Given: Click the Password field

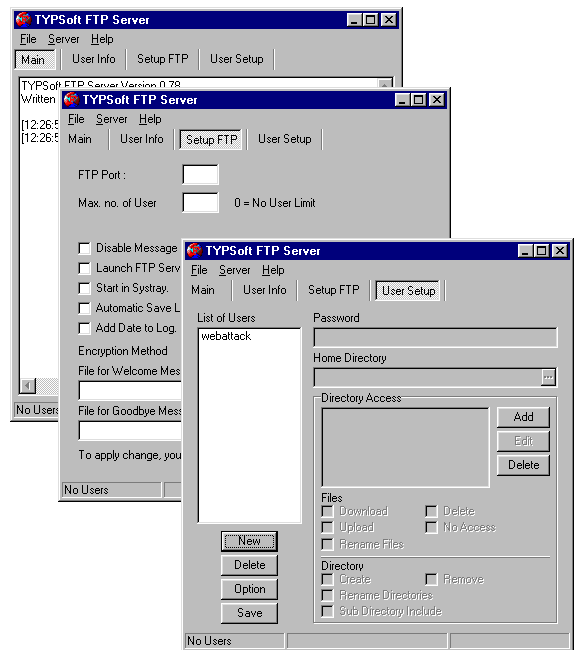Looking at the screenshot, I should click(435, 337).
